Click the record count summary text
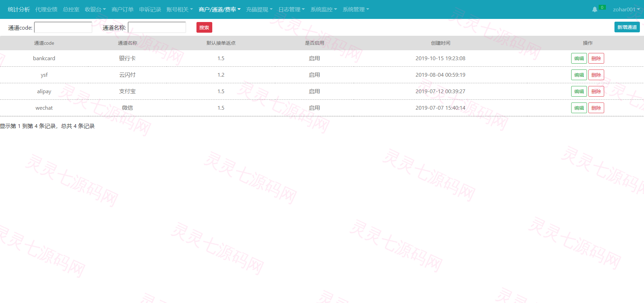 click(x=47, y=126)
